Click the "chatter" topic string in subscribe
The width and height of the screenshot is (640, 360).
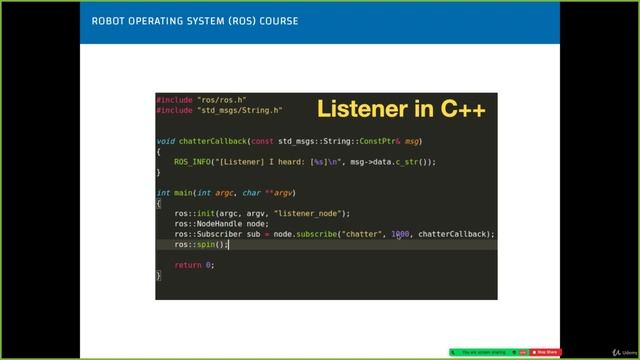pos(361,234)
